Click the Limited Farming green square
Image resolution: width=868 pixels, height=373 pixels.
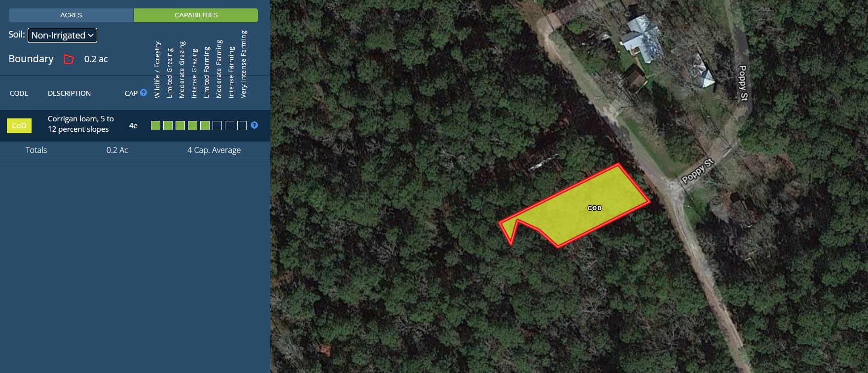pyautogui.click(x=205, y=126)
